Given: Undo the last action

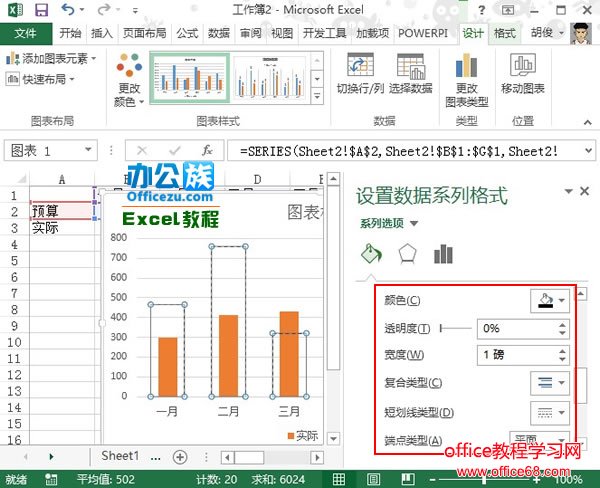Looking at the screenshot, I should click(68, 9).
